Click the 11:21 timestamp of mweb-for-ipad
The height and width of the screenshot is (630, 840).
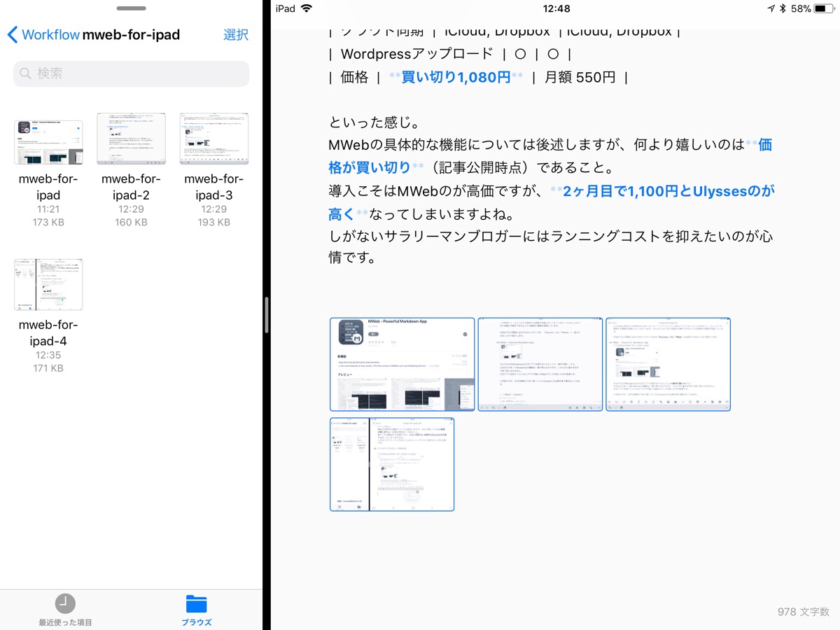click(x=48, y=209)
